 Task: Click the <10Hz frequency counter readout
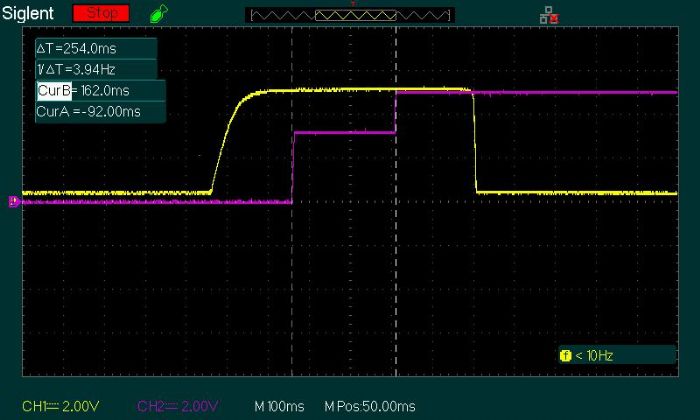[x=596, y=355]
